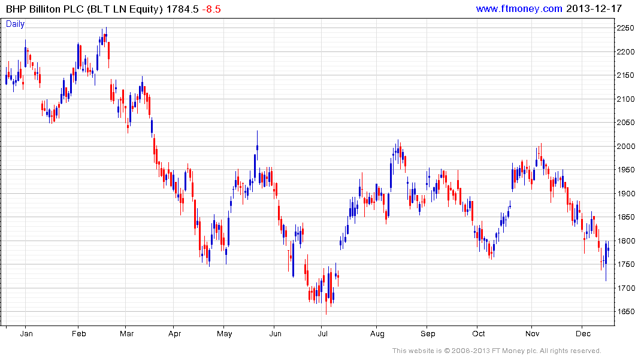Click the Dec month label
Viewport: 644px width, 359px height.
point(583,333)
